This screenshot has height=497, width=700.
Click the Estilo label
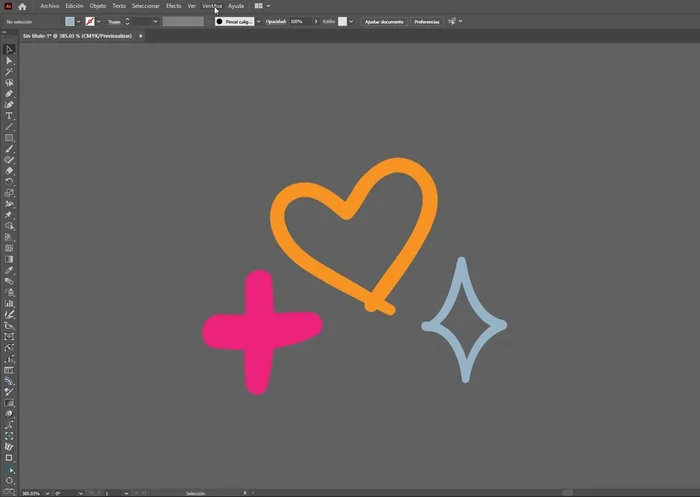click(329, 21)
